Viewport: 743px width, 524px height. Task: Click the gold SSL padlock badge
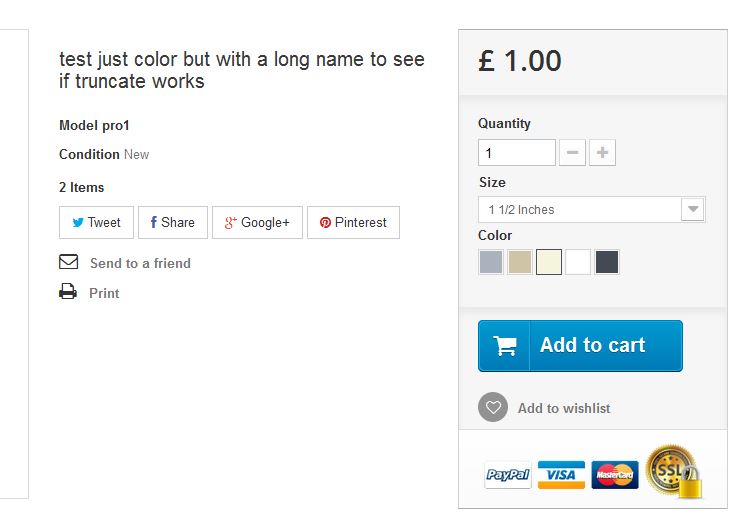pyautogui.click(x=673, y=471)
